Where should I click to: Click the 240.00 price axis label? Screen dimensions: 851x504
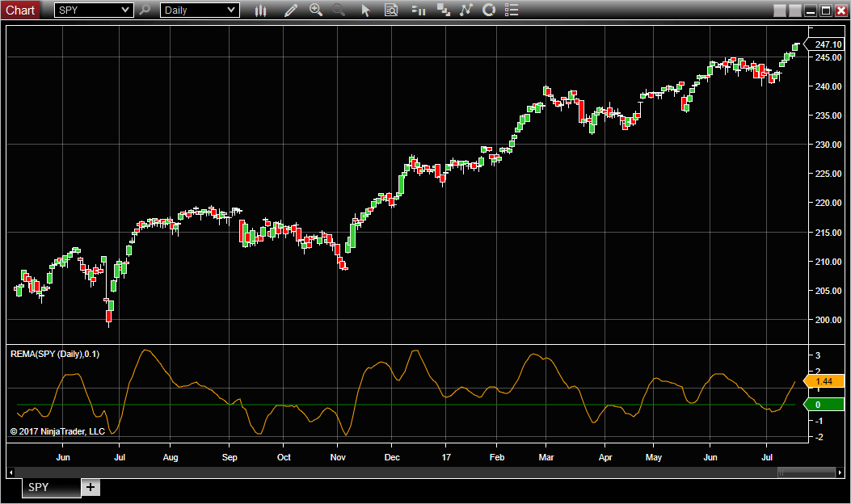pyautogui.click(x=828, y=86)
